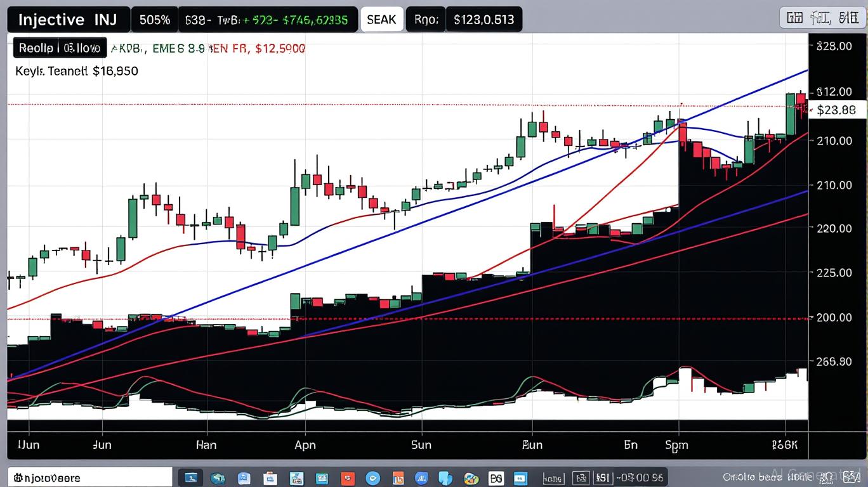Screen dimensions: 868x487
Task: Click the Han label on time axis
Action: pos(206,445)
